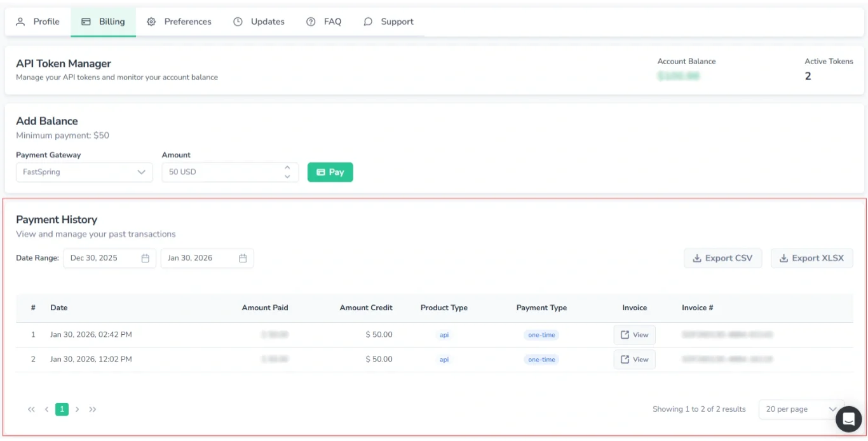Image resolution: width=868 pixels, height=441 pixels.
Task: Increase the Amount using the stepper arrow
Action: pyautogui.click(x=287, y=168)
